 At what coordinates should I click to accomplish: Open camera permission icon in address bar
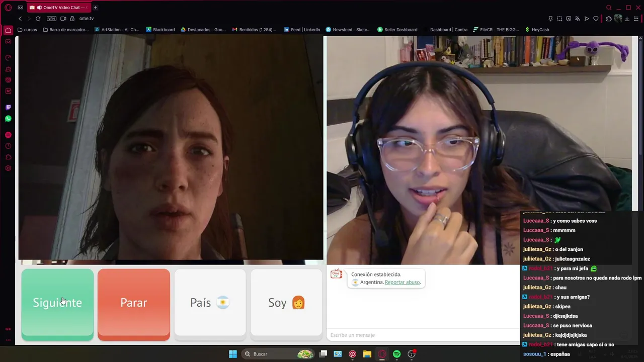click(63, 19)
